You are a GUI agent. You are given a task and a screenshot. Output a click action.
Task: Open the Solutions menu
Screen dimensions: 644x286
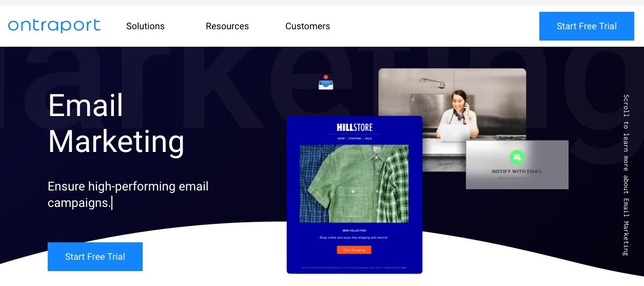145,26
